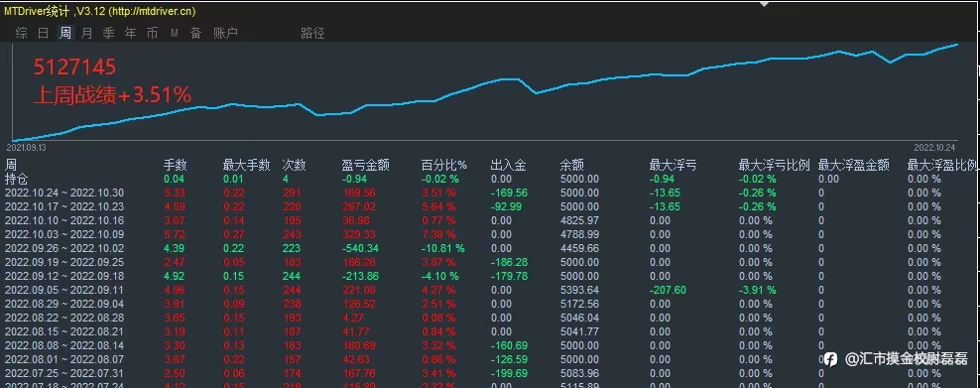
Task: Click the -92.99 withdrawal cell
Action: (x=506, y=206)
